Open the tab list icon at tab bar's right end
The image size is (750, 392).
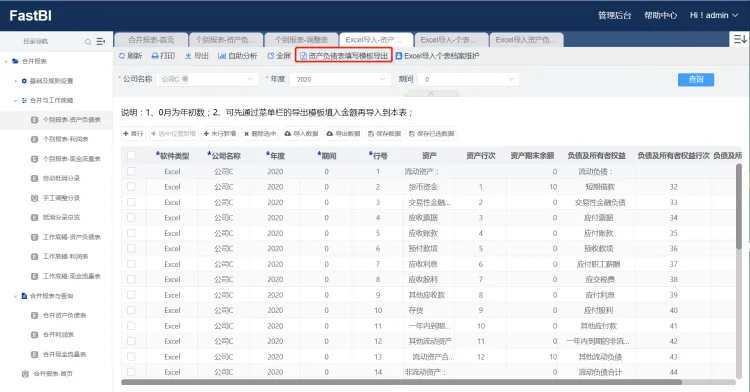coord(740,39)
